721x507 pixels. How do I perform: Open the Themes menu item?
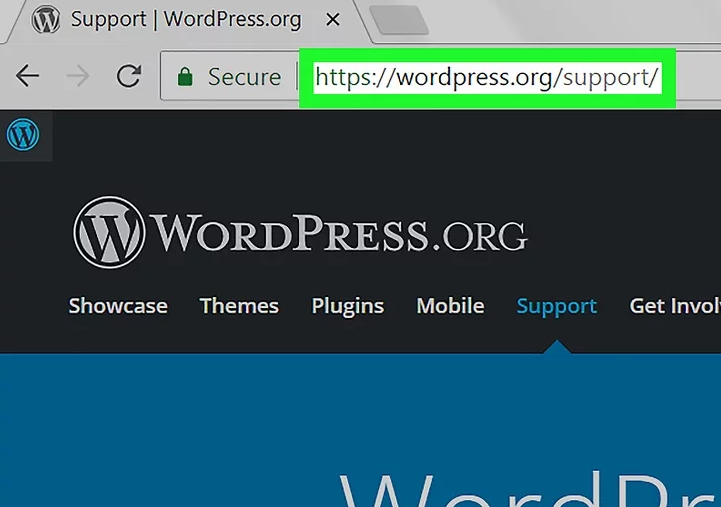[239, 306]
